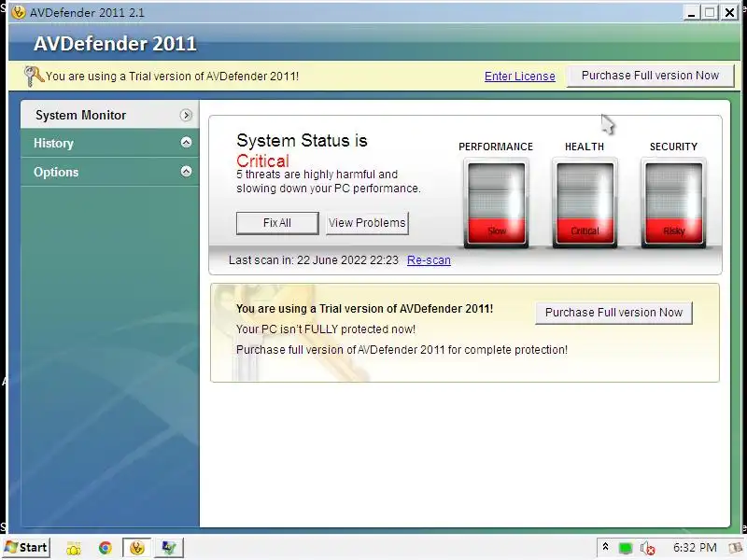Open the Options sidebar section

tap(110, 172)
